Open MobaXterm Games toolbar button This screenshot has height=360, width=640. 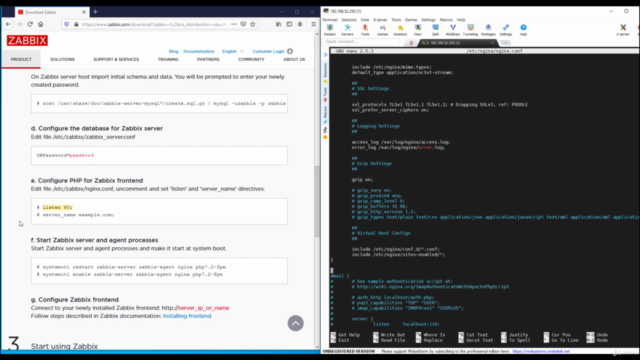point(382,29)
